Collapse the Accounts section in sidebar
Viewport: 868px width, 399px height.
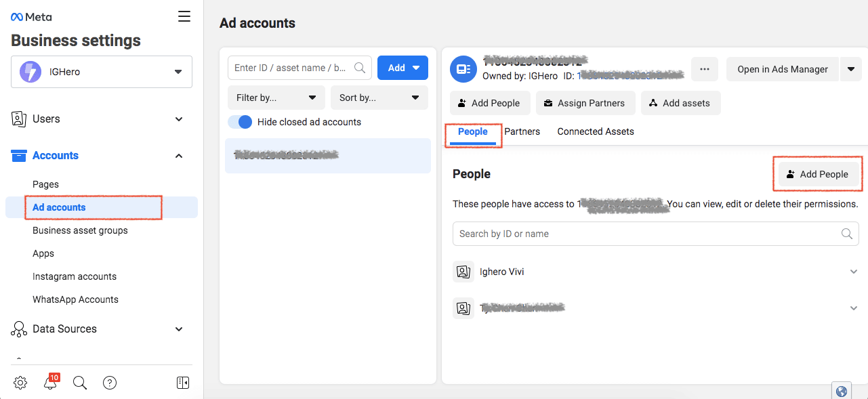179,156
